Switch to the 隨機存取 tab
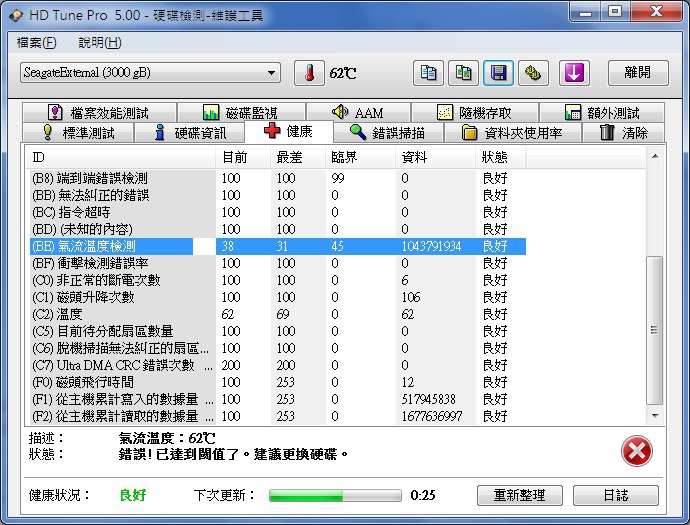 474,113
